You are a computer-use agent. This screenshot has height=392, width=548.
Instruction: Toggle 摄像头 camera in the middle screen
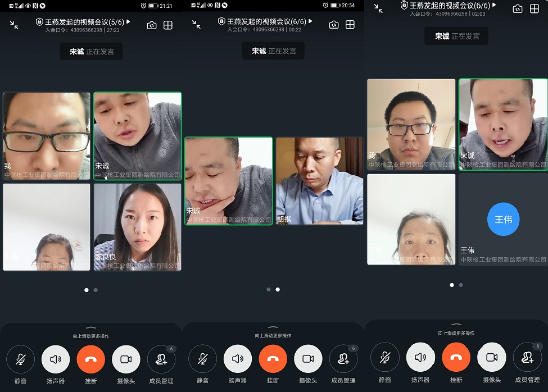(x=308, y=359)
